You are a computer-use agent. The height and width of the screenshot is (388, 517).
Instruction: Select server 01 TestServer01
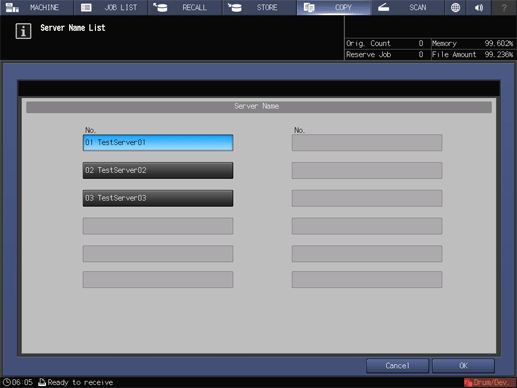pos(158,143)
